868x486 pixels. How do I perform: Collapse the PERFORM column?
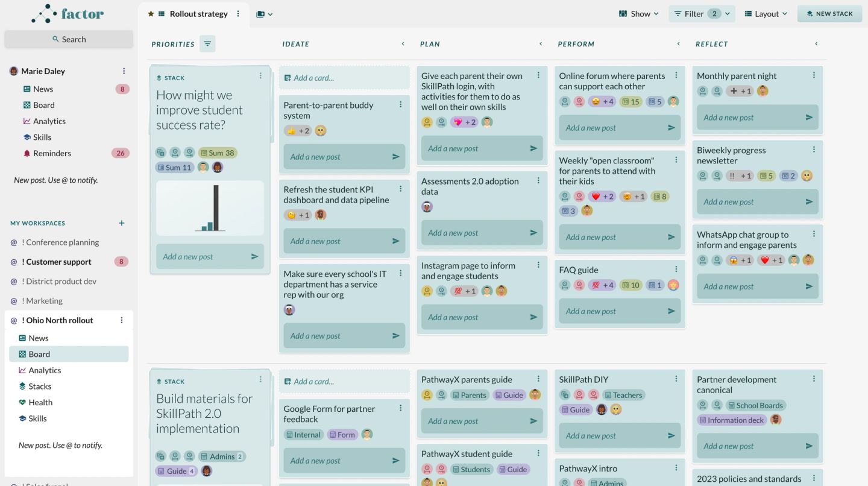click(x=678, y=44)
